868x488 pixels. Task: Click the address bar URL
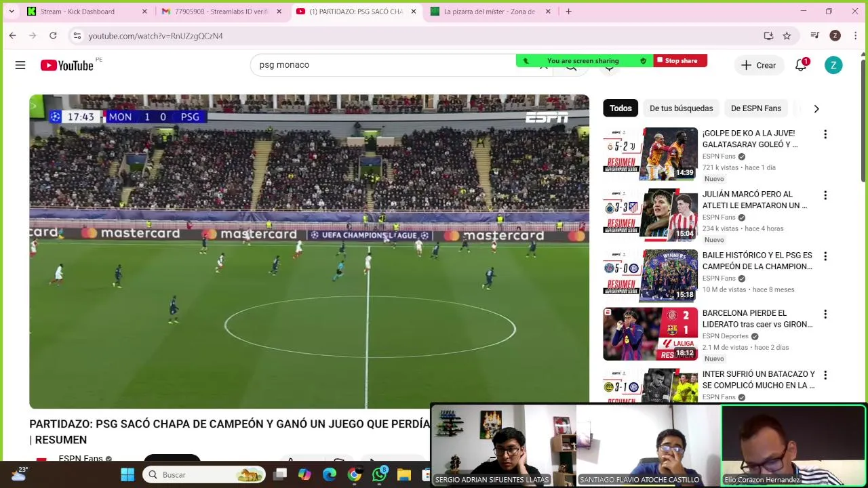pyautogui.click(x=155, y=36)
